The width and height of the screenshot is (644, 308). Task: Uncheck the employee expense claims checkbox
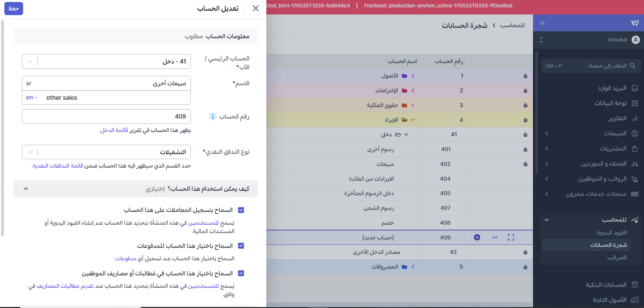tap(241, 273)
